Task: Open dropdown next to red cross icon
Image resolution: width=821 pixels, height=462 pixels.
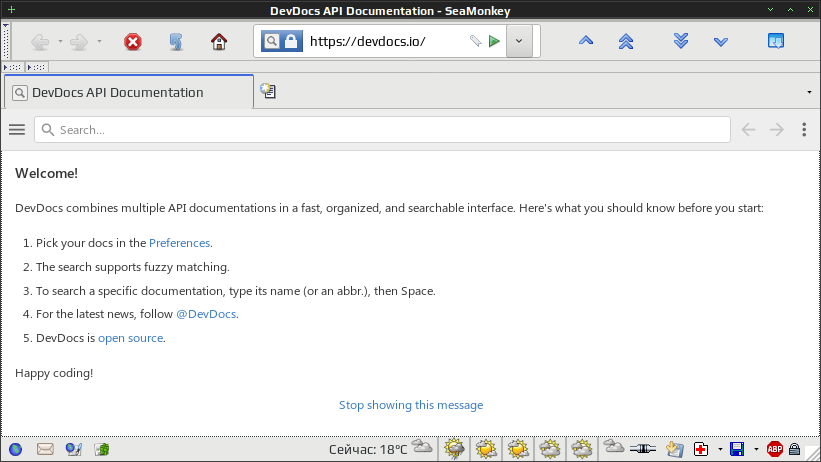Action: [x=720, y=449]
